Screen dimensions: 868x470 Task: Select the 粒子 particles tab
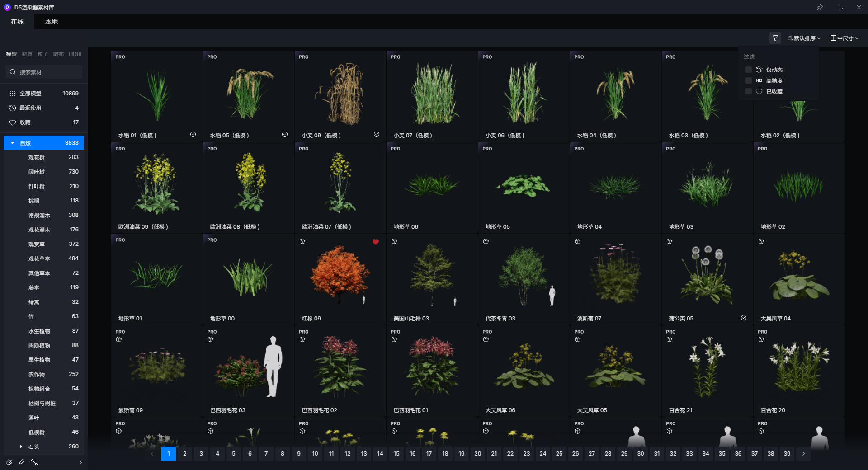43,54
